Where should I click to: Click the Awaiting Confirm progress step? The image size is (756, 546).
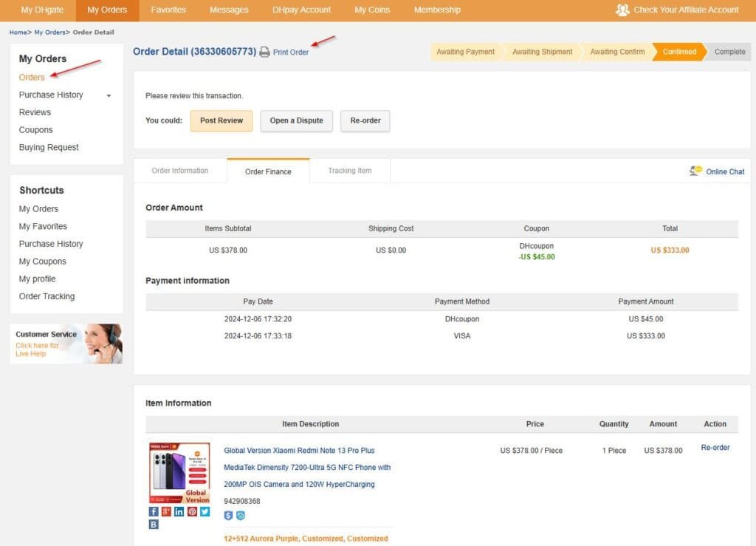point(617,52)
